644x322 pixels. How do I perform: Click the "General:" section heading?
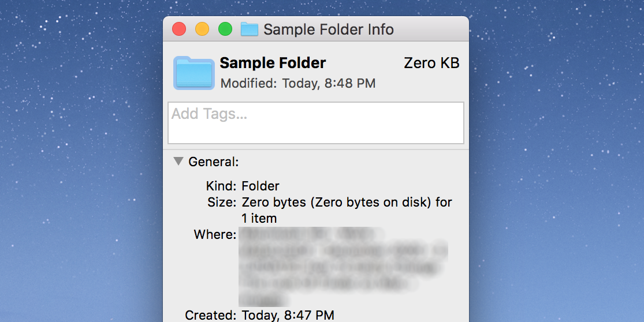coord(214,162)
